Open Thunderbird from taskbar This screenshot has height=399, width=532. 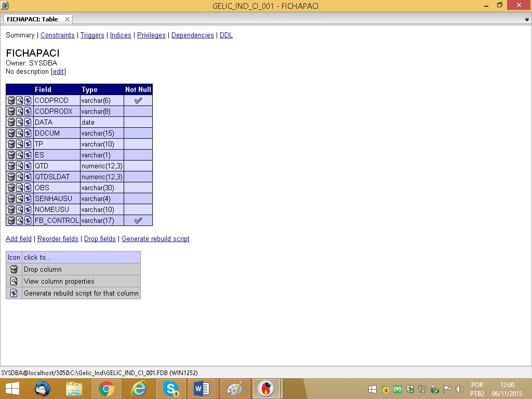43,389
